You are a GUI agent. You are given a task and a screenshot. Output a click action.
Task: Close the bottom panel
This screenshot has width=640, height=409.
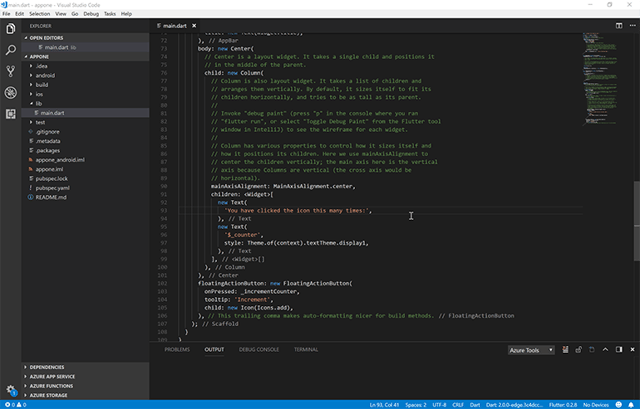point(632,350)
